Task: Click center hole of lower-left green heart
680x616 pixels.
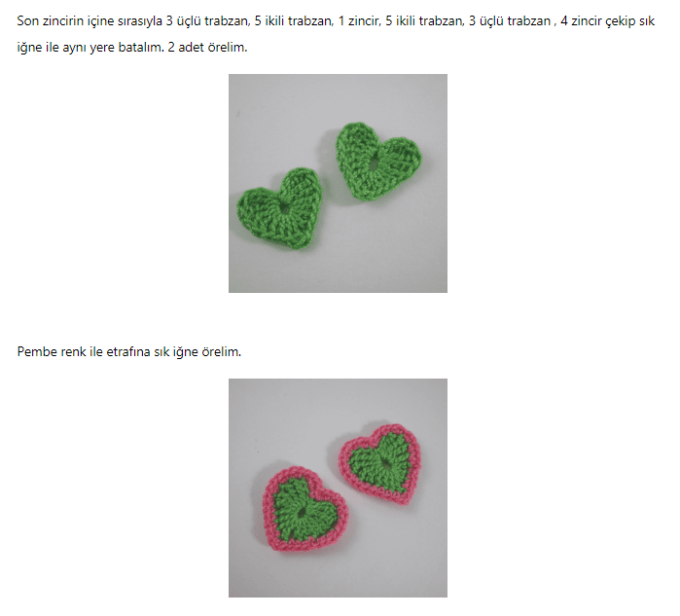Action: pyautogui.click(x=285, y=207)
